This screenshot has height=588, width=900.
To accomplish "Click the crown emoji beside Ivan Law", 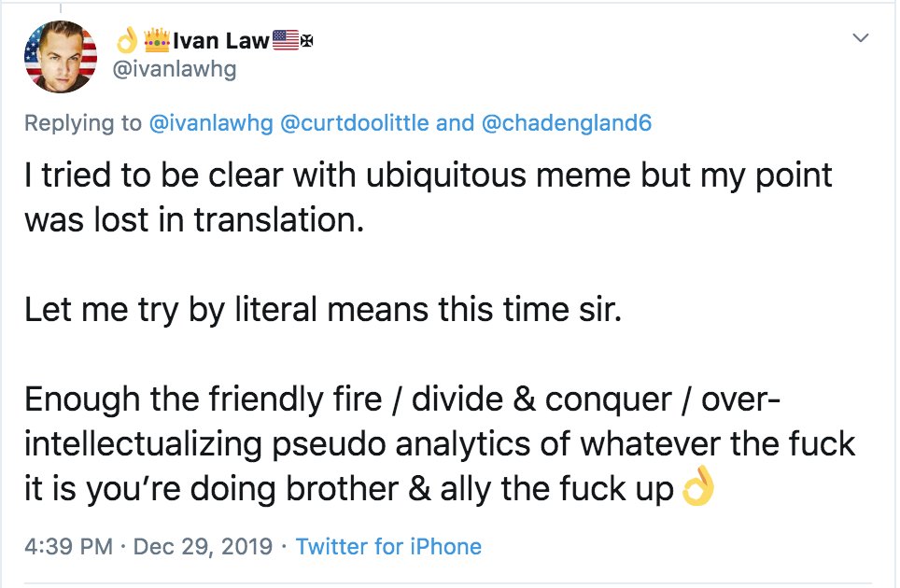I will click(x=156, y=40).
